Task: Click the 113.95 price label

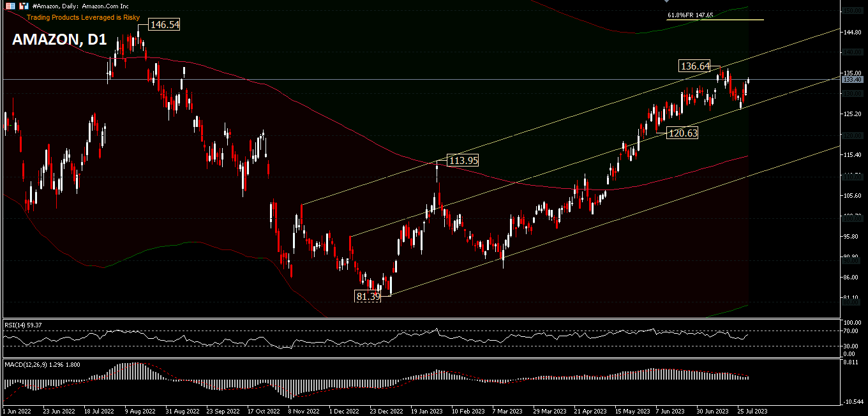Action: coord(462,161)
